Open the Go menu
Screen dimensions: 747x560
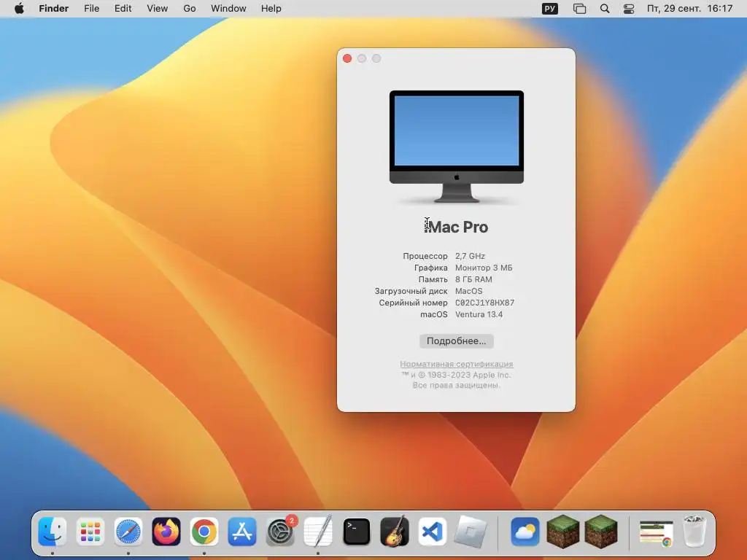click(190, 9)
